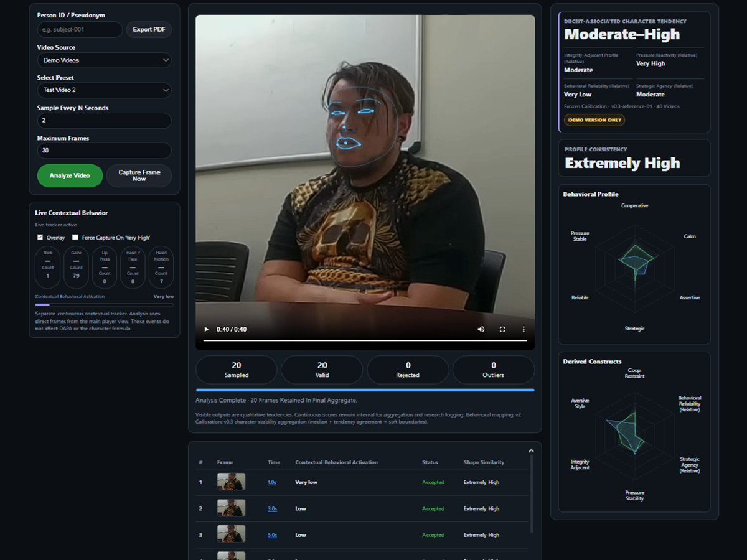
Task: Click the Hand / Face Count pill
Action: pyautogui.click(x=133, y=268)
